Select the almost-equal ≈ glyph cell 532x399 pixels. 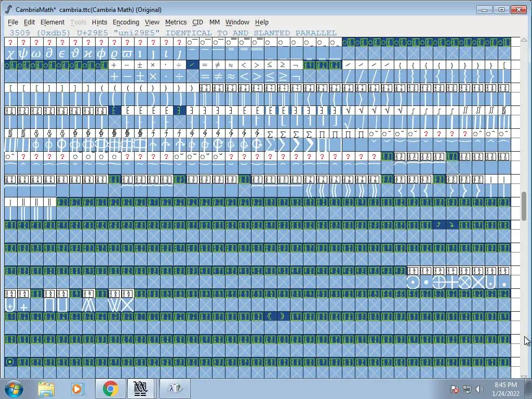[231, 76]
